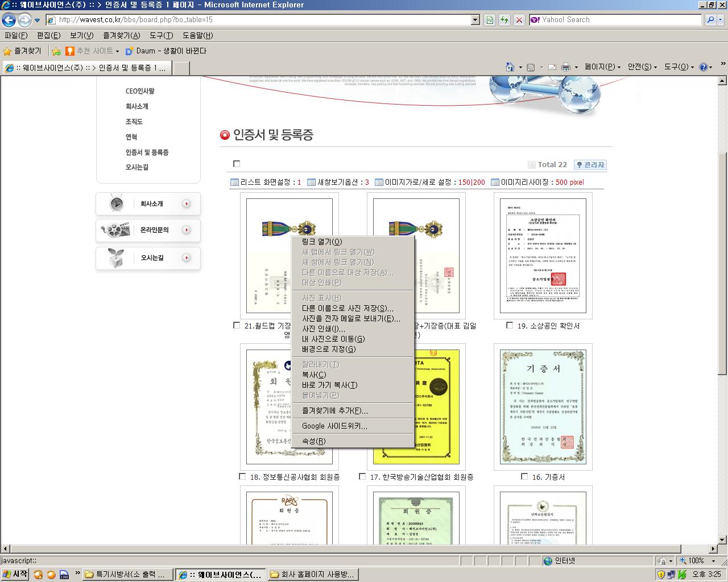
Task: Click the 새창보기옵션 icon
Action: (x=311, y=182)
